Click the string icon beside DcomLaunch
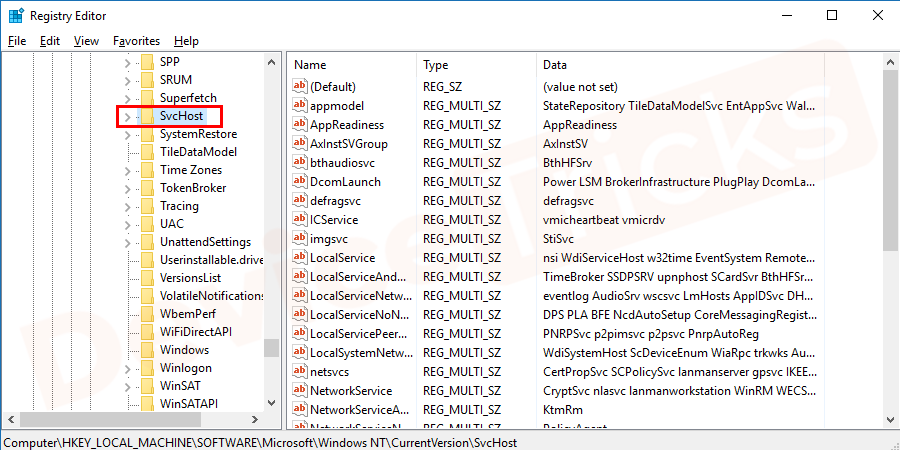 [300, 181]
